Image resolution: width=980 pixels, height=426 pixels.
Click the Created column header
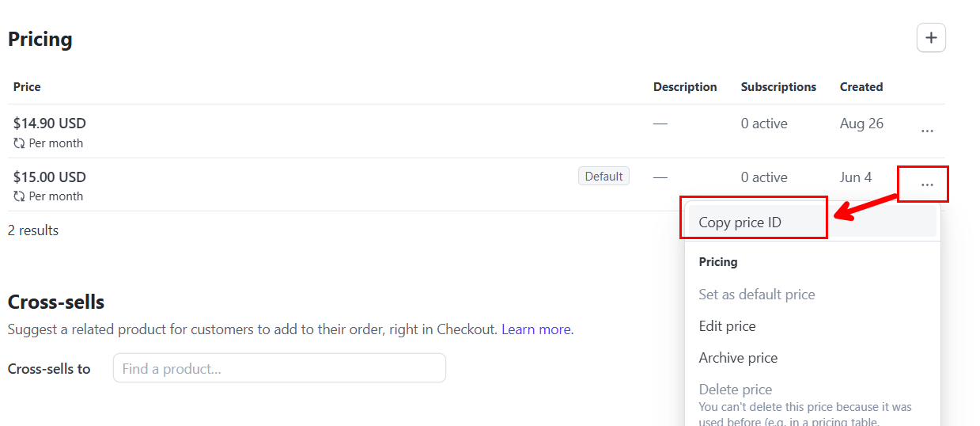tap(861, 87)
